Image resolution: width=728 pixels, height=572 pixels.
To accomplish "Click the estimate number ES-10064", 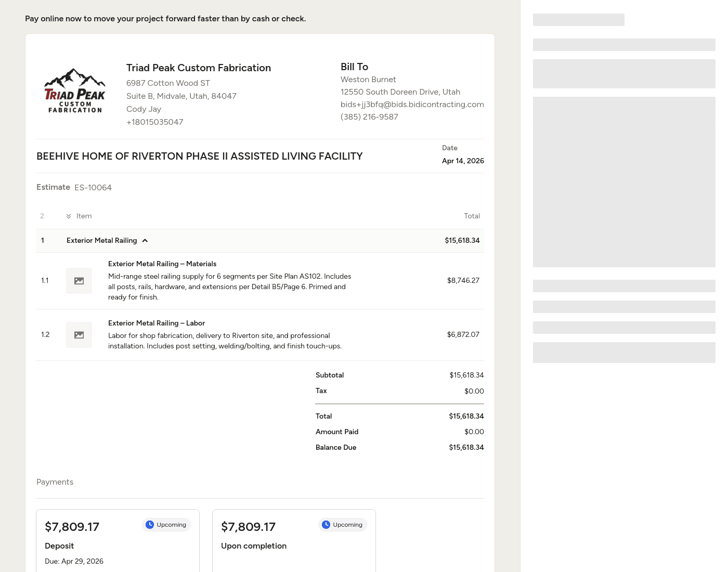I will pyautogui.click(x=93, y=188).
